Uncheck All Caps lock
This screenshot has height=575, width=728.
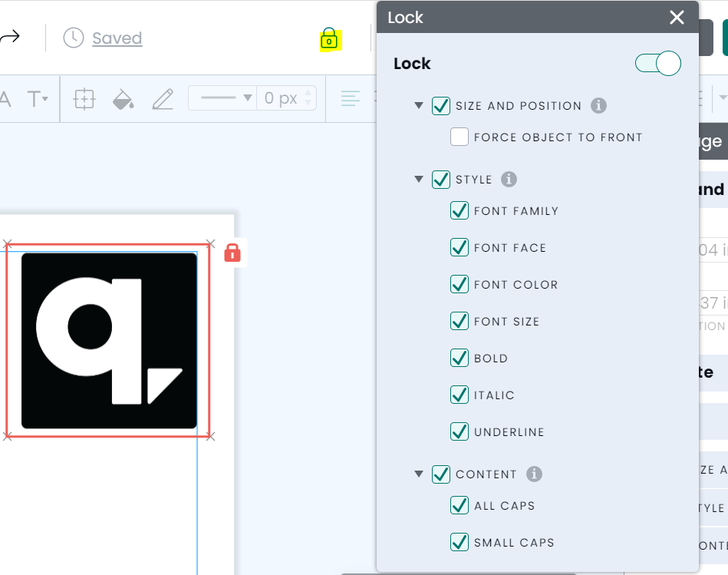point(460,505)
